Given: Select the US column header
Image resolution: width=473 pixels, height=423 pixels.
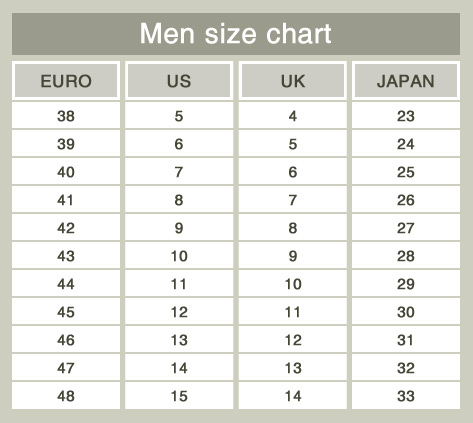Looking at the screenshot, I should tap(179, 81).
